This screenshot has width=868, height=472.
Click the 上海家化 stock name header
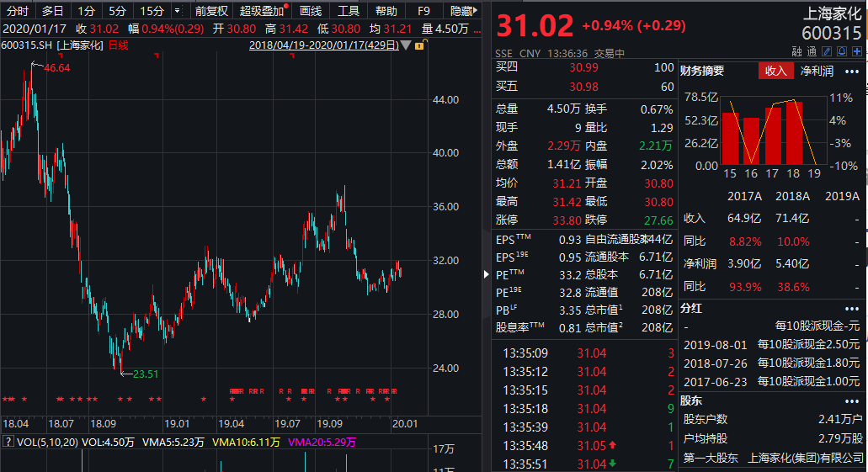[832, 13]
